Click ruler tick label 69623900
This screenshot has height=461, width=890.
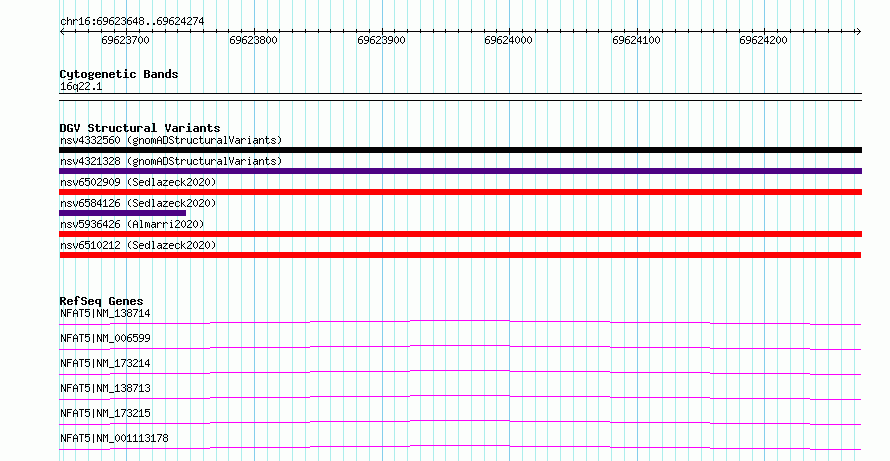tap(381, 40)
